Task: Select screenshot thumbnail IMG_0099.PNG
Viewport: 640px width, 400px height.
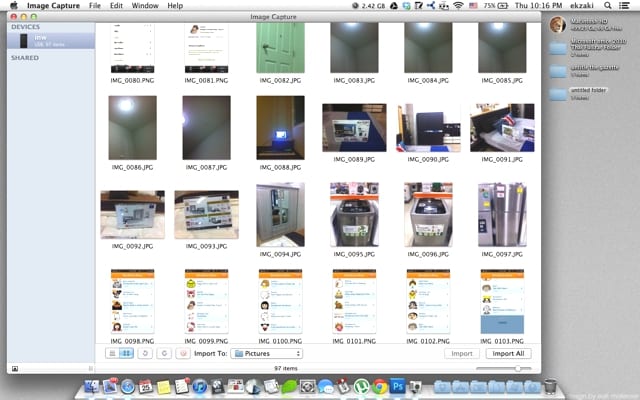Action: point(206,301)
